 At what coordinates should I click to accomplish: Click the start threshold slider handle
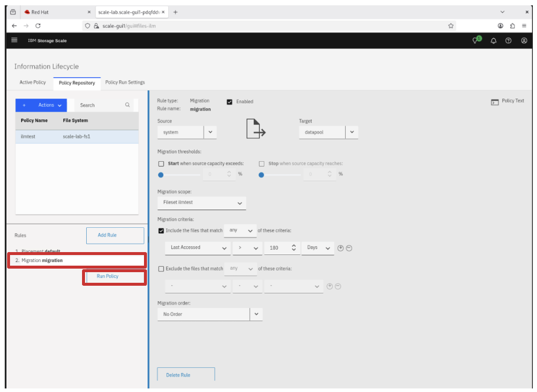pyautogui.click(x=161, y=174)
